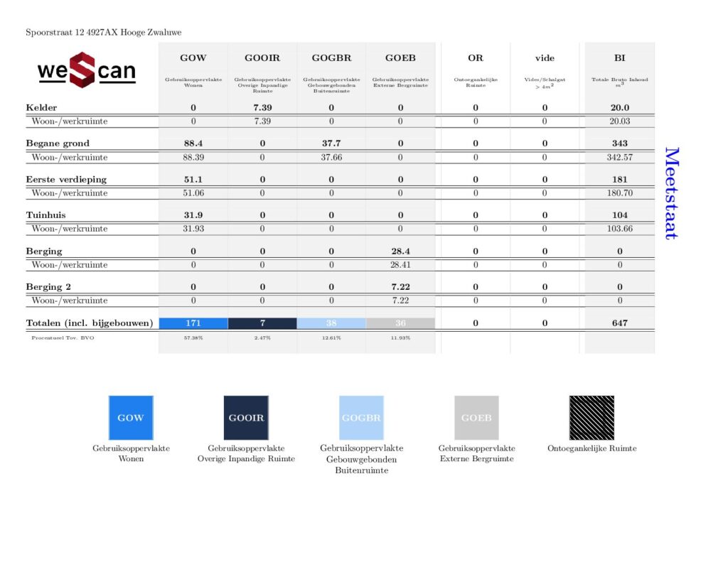Click the hatched Ontoegankelijke Ruimte legend icon
728x562 pixels.
point(591,418)
